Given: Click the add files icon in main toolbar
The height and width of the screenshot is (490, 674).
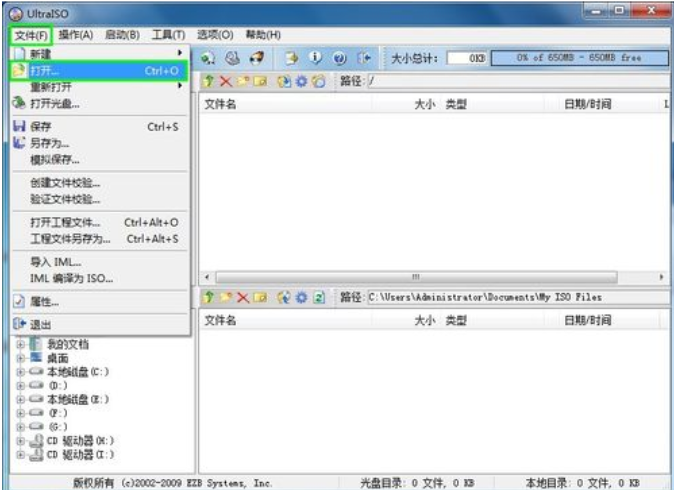Looking at the screenshot, I should tap(292, 58).
